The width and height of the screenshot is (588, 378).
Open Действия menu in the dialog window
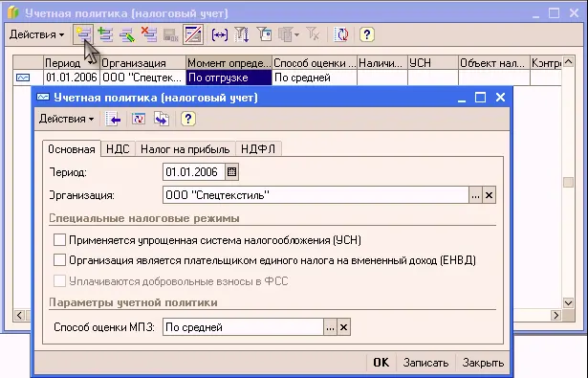tap(66, 119)
